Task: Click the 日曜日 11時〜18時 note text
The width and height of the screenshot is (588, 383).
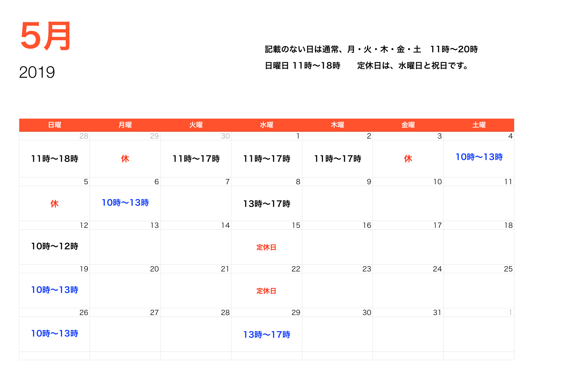Action: pyautogui.click(x=302, y=66)
